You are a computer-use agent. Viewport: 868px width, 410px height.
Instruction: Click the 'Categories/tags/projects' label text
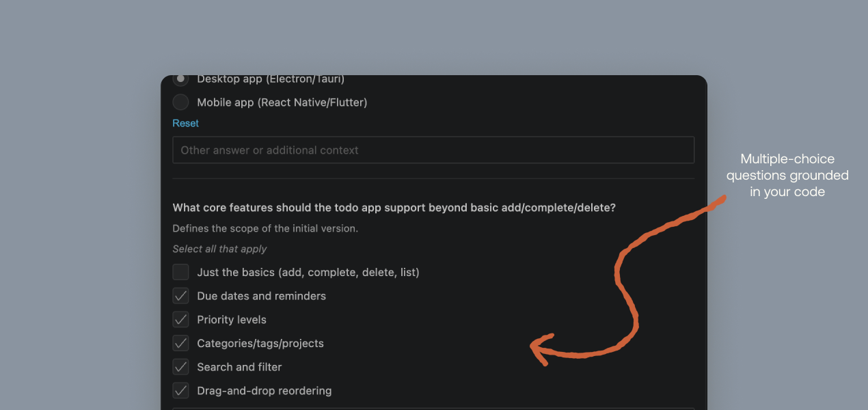[260, 343]
